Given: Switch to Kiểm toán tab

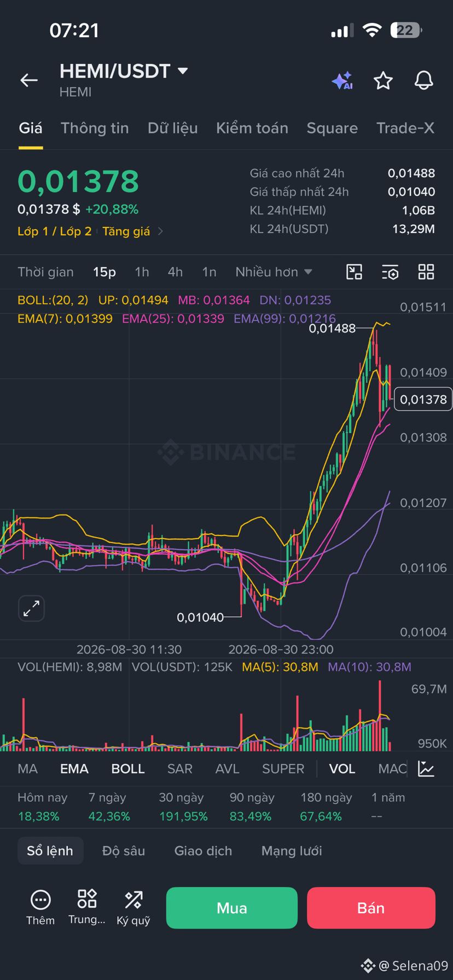Looking at the screenshot, I should click(x=252, y=128).
